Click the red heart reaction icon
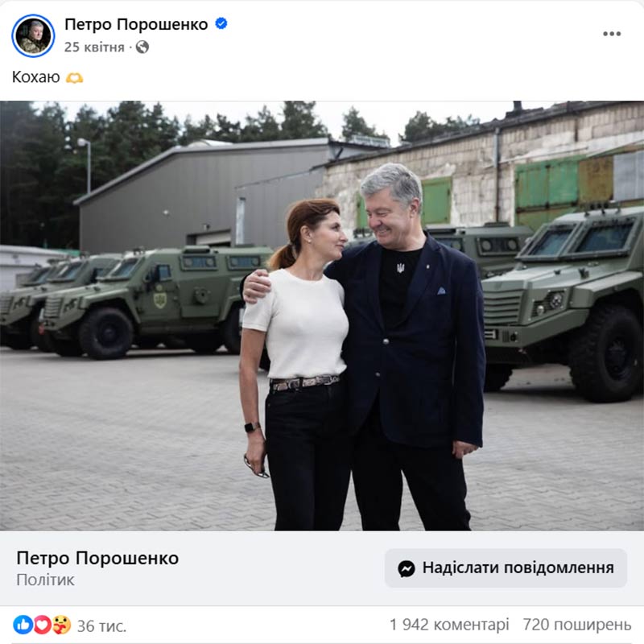This screenshot has width=644, height=644. click(x=42, y=625)
